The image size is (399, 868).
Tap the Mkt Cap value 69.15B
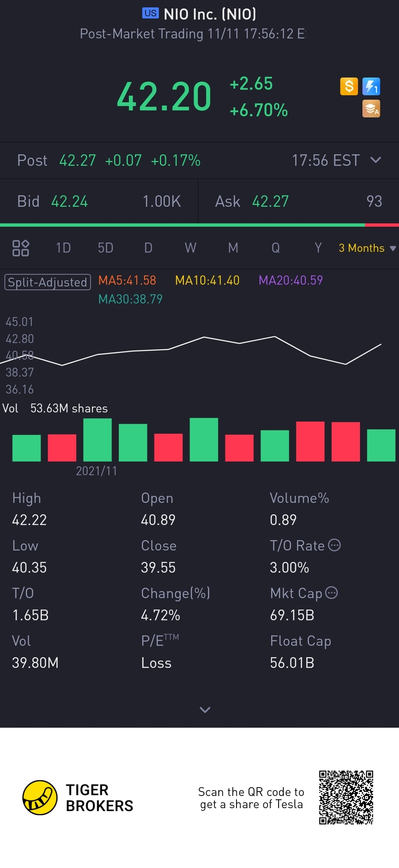tap(292, 615)
